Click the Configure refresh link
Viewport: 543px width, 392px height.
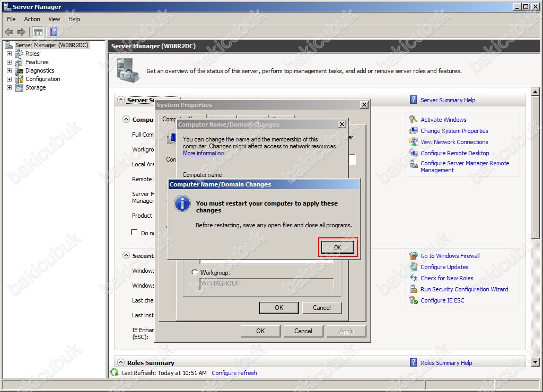tap(234, 373)
